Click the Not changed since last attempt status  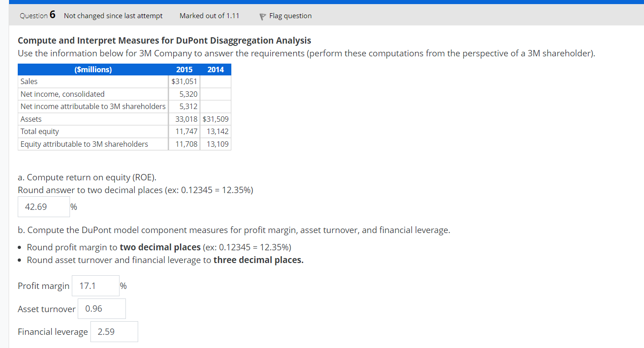point(113,15)
